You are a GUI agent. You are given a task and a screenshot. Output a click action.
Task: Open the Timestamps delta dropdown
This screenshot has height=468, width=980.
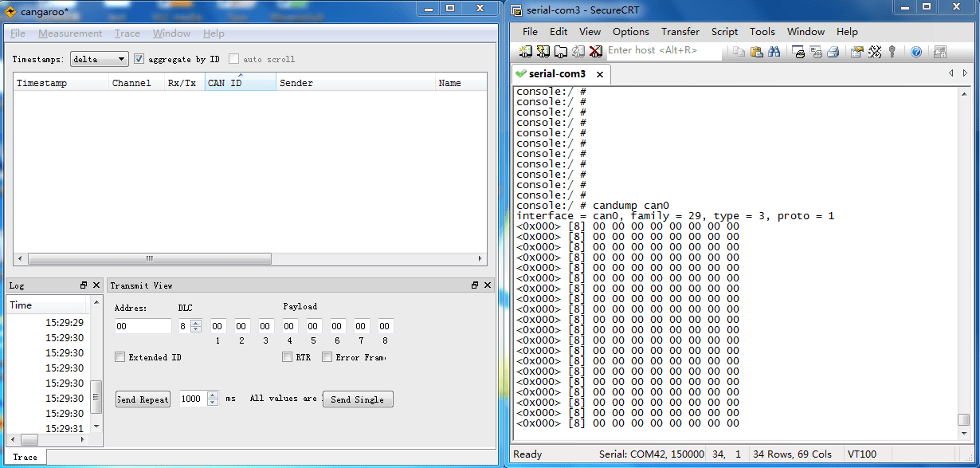coord(100,59)
